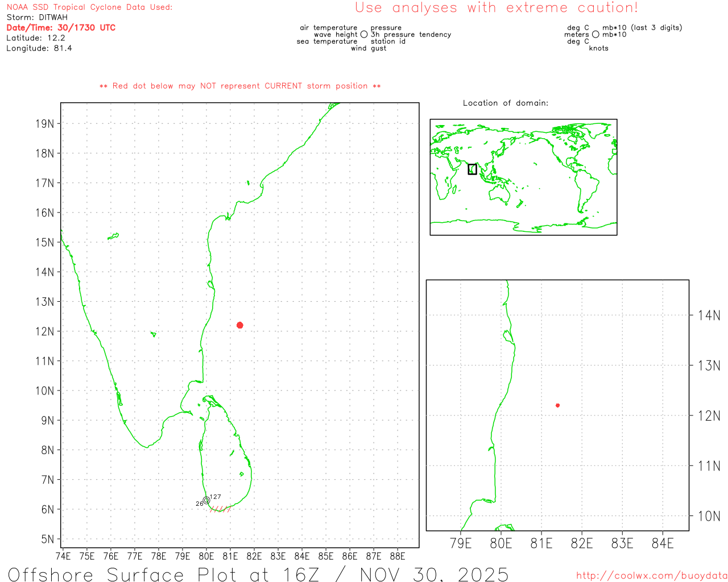Click the "Use analyses with extreme caution!" warning
The image size is (728, 582).
click(x=496, y=8)
